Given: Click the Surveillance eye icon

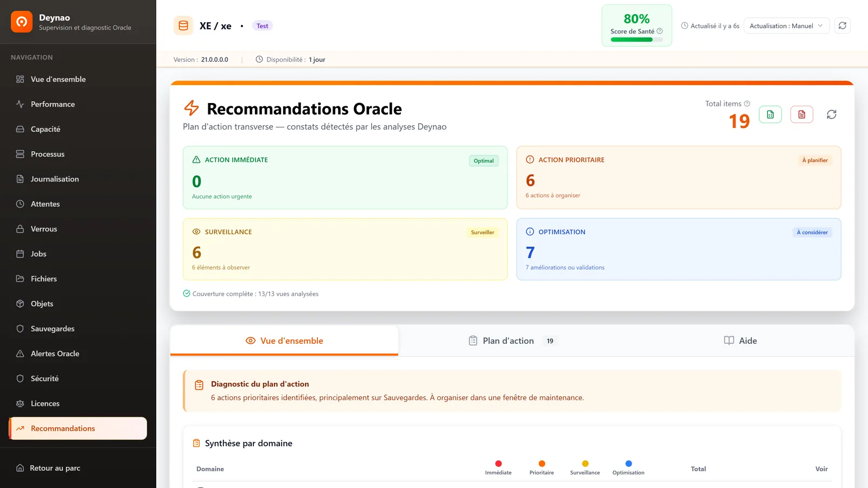Looking at the screenshot, I should (196, 232).
